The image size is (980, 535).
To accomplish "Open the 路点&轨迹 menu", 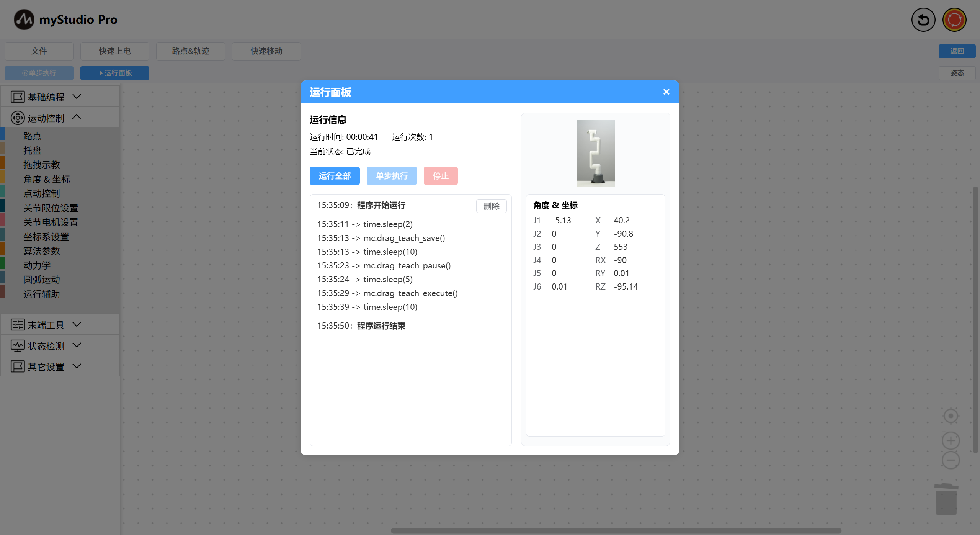I will [x=190, y=51].
